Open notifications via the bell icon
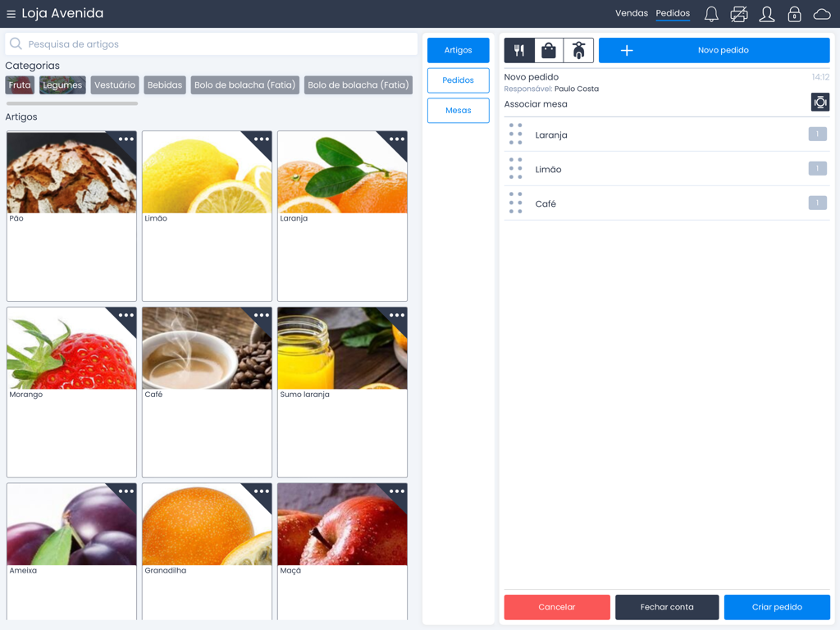 click(x=710, y=13)
